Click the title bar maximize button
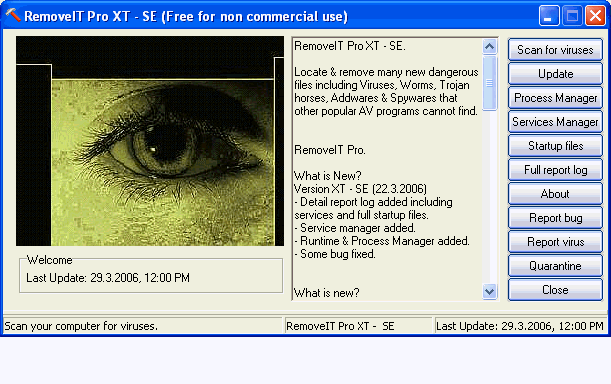611x384 pixels. click(572, 16)
